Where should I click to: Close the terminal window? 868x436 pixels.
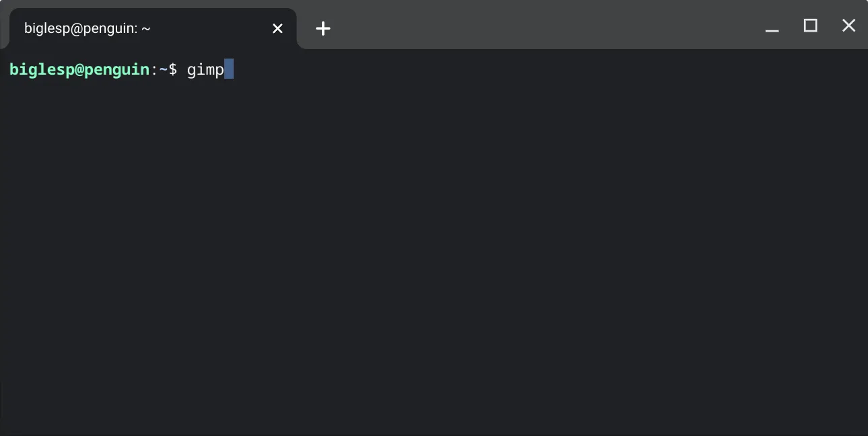click(x=848, y=26)
